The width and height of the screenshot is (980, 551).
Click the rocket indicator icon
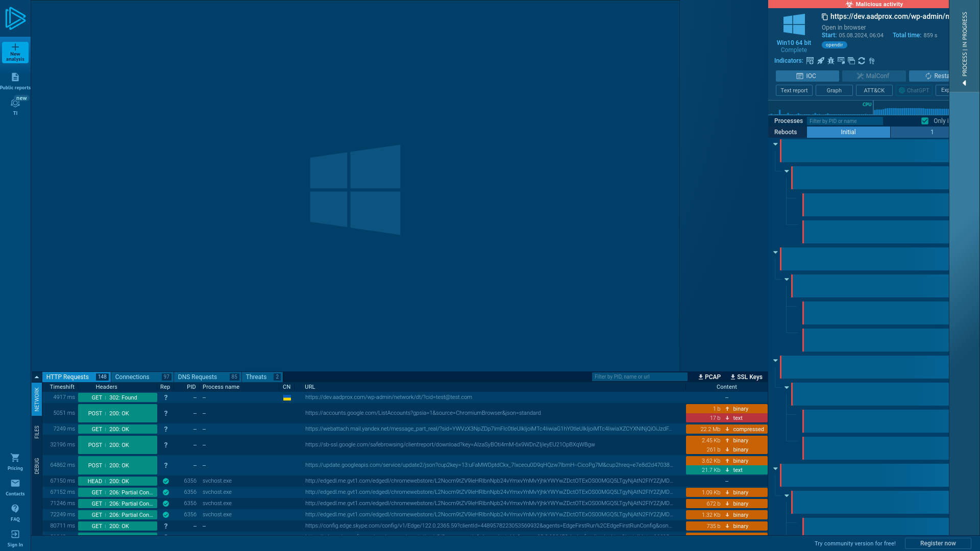coord(820,61)
